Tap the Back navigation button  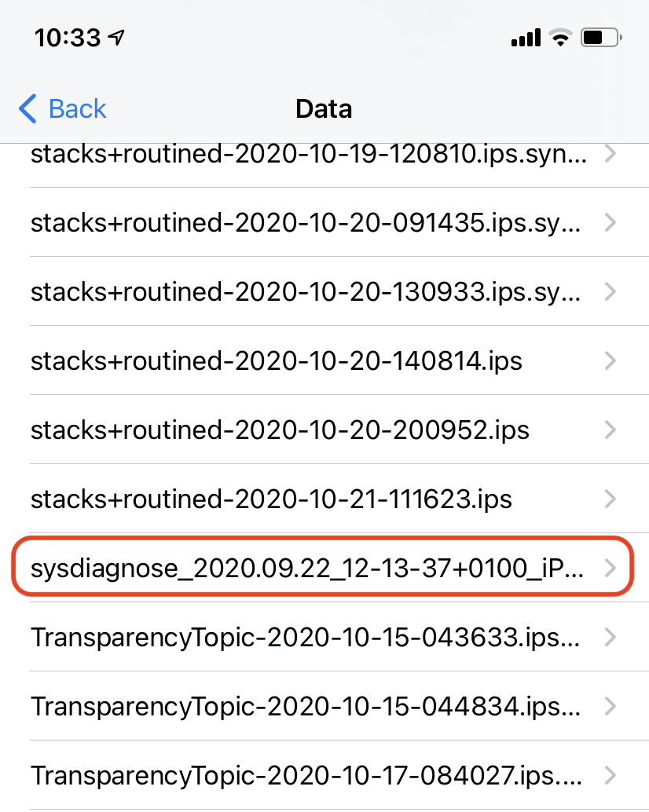(x=61, y=109)
